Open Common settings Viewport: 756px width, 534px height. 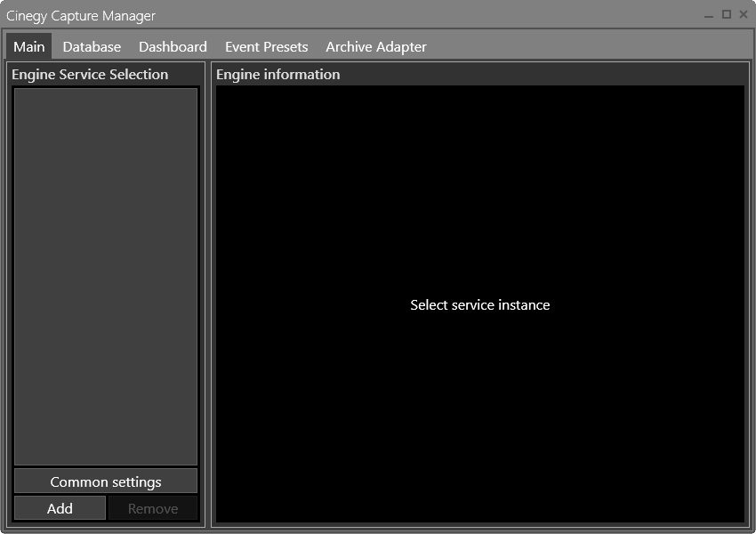[106, 481]
